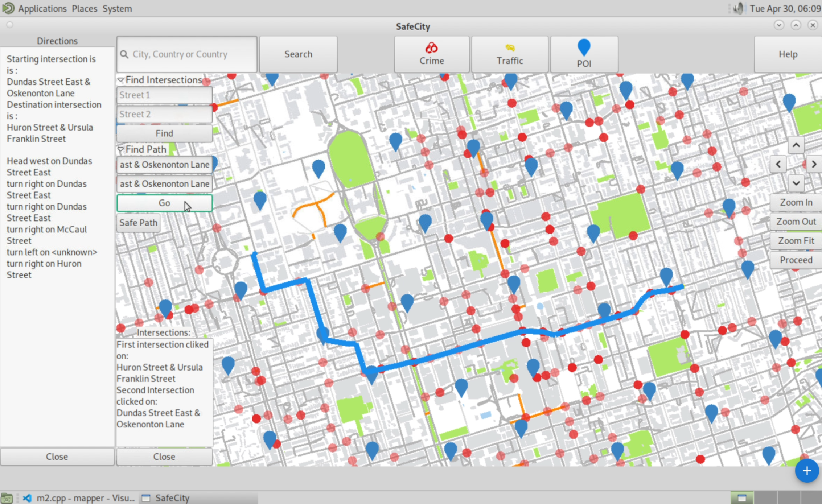Click the large green park polygon

(352, 159)
